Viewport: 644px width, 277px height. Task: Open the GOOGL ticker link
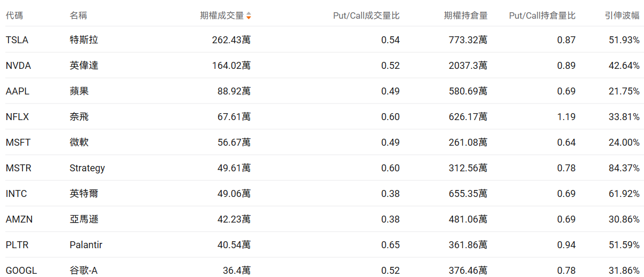pos(21,271)
